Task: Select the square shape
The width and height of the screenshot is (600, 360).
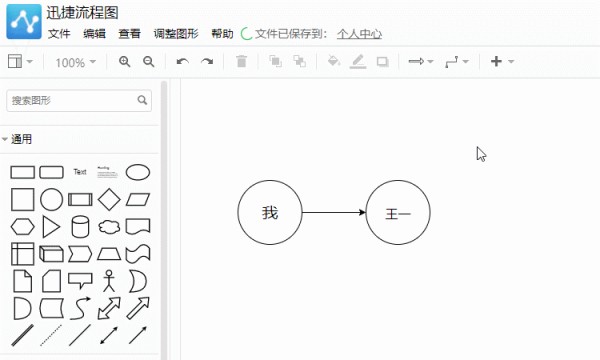Action: pyautogui.click(x=23, y=199)
